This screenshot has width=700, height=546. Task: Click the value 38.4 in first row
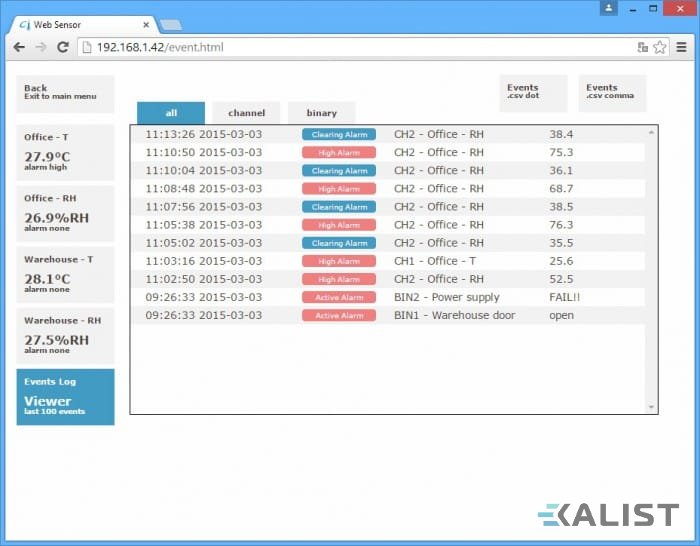pyautogui.click(x=561, y=134)
